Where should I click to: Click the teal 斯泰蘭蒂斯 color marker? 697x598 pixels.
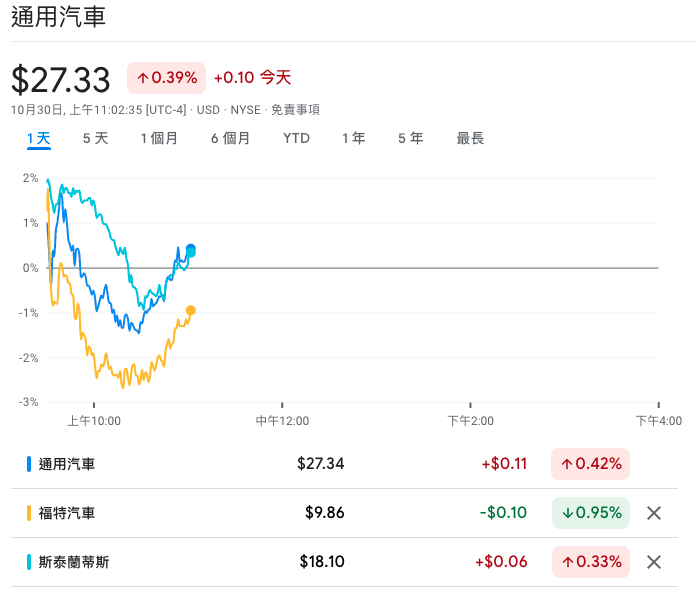point(29,562)
